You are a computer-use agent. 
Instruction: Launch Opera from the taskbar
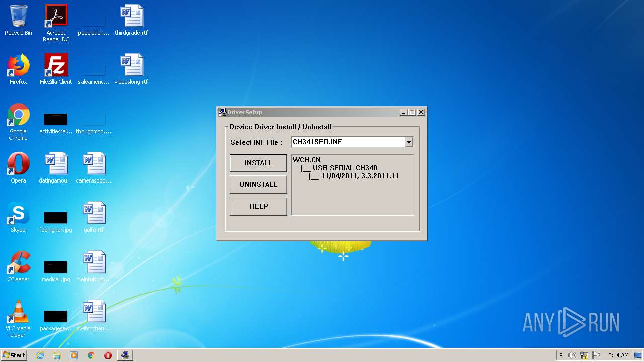[108, 355]
